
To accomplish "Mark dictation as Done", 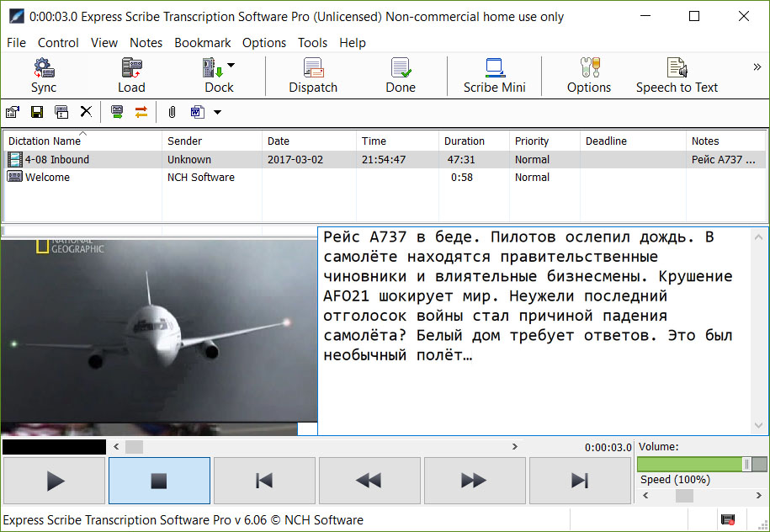I will pyautogui.click(x=401, y=75).
